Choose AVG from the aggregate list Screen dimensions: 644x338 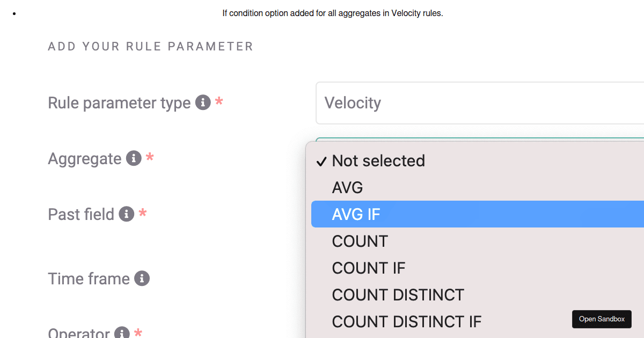click(478, 187)
